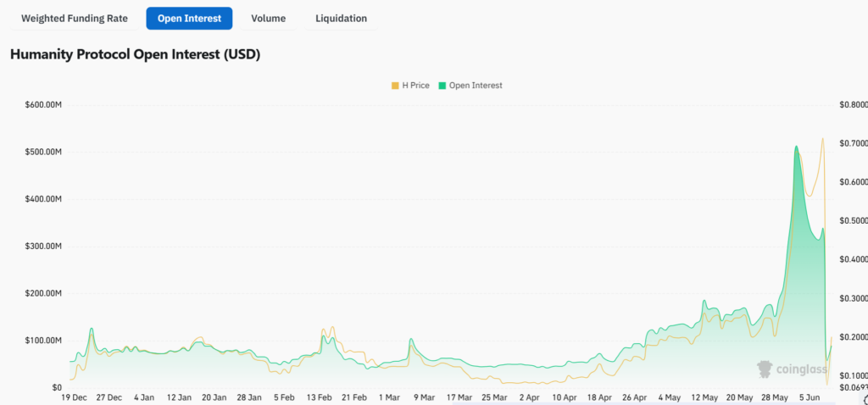868x405 pixels.
Task: Click the $600.00M y-axis label
Action: pyautogui.click(x=43, y=105)
